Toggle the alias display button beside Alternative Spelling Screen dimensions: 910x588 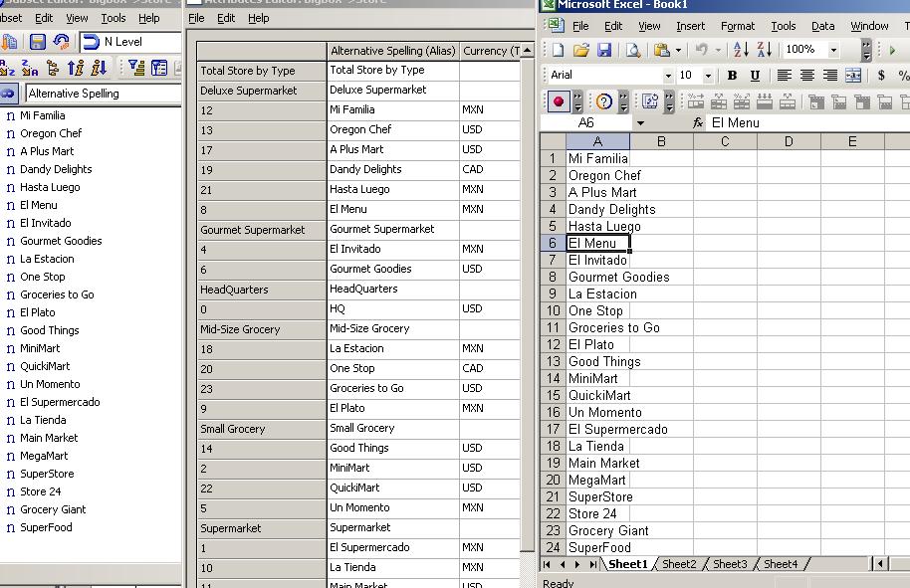point(9,94)
